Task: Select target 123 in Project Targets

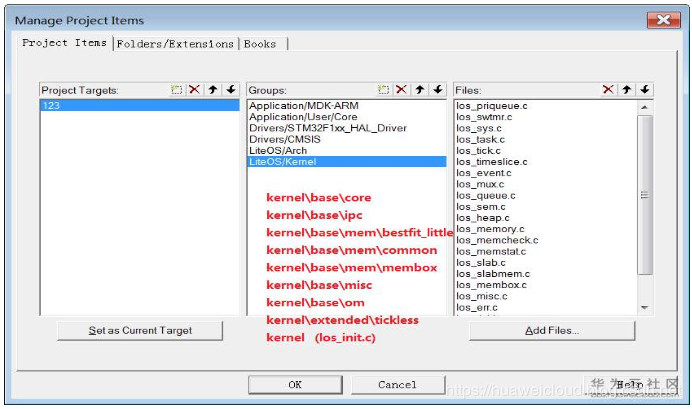Action: pyautogui.click(x=139, y=105)
